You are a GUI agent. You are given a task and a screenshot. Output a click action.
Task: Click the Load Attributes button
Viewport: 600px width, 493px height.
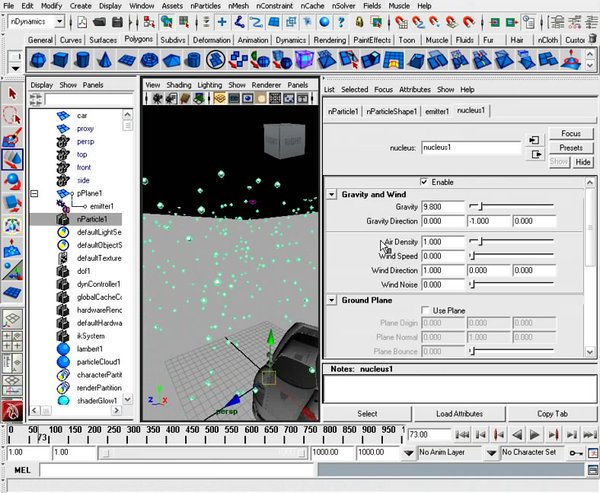point(459,414)
